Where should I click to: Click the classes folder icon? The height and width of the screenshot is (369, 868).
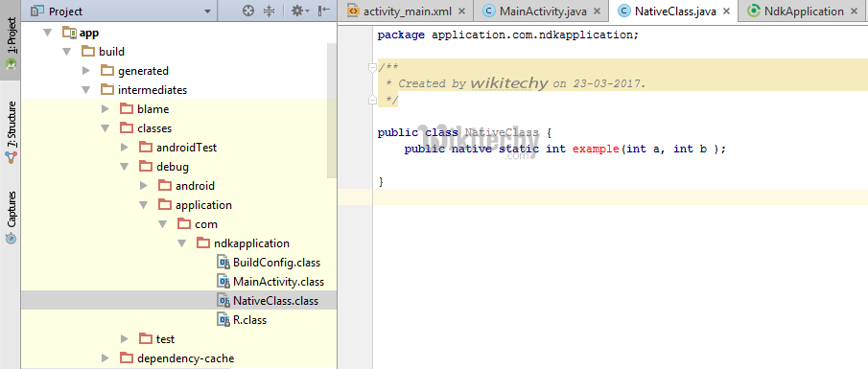pos(127,128)
